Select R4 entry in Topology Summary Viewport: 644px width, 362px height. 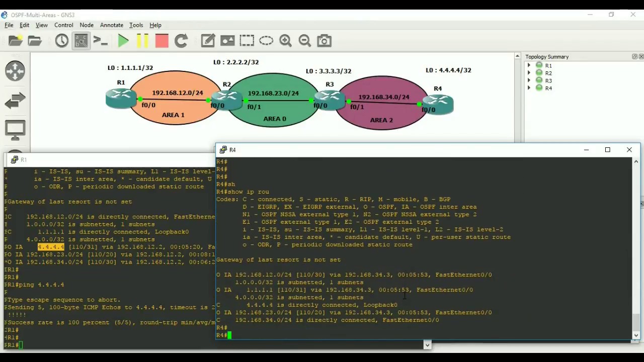click(x=548, y=88)
